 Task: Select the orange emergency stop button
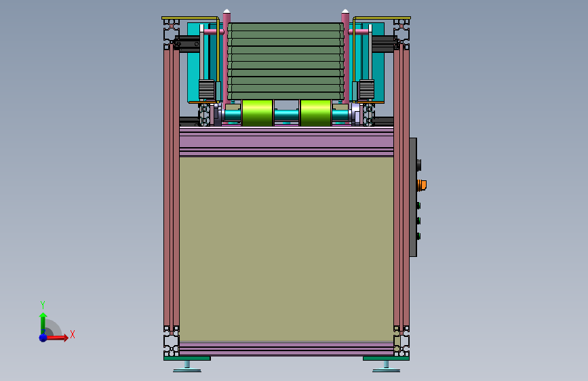pyautogui.click(x=422, y=185)
